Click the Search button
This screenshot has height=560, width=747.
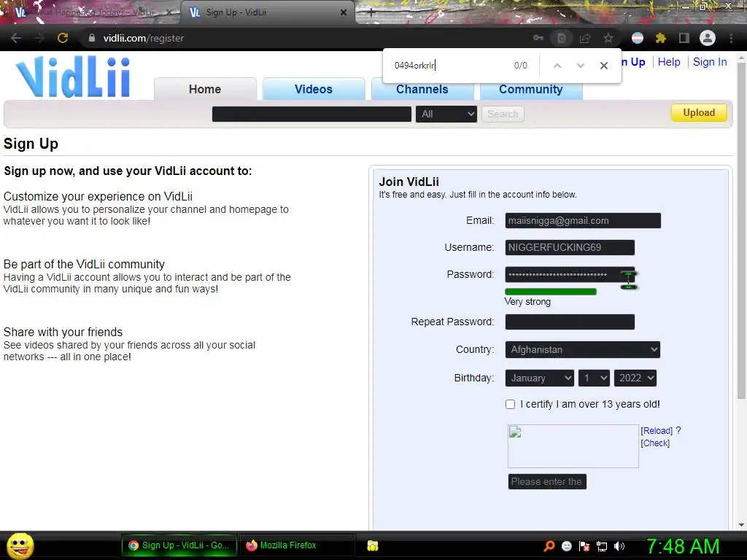(x=503, y=114)
